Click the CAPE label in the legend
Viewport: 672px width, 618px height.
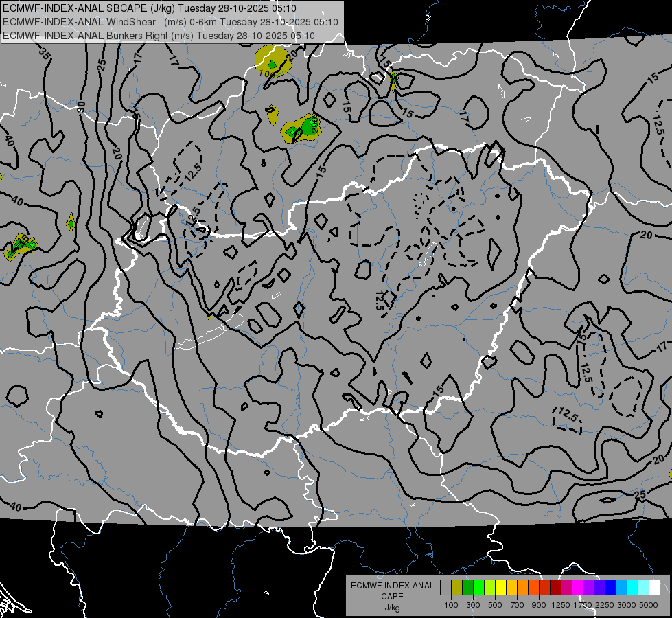(392, 597)
